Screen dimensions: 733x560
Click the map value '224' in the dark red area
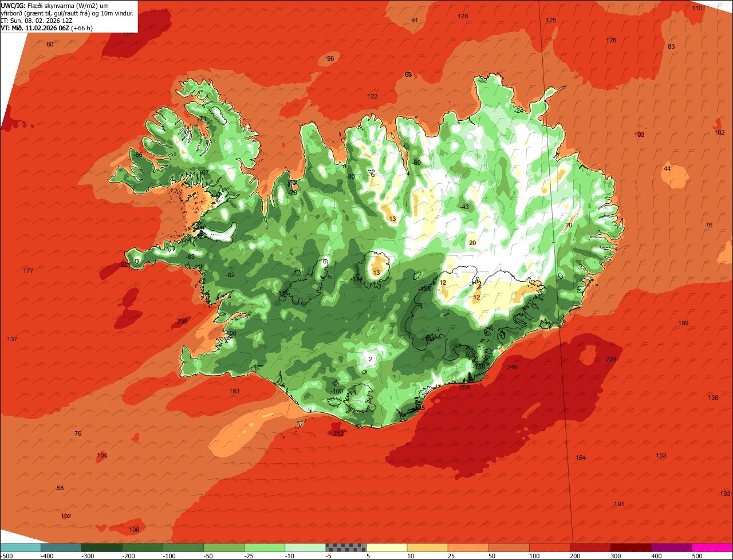tap(611, 360)
